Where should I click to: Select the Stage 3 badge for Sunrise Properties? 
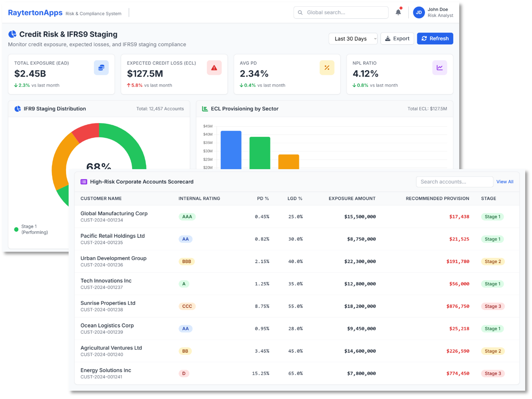pyautogui.click(x=493, y=306)
